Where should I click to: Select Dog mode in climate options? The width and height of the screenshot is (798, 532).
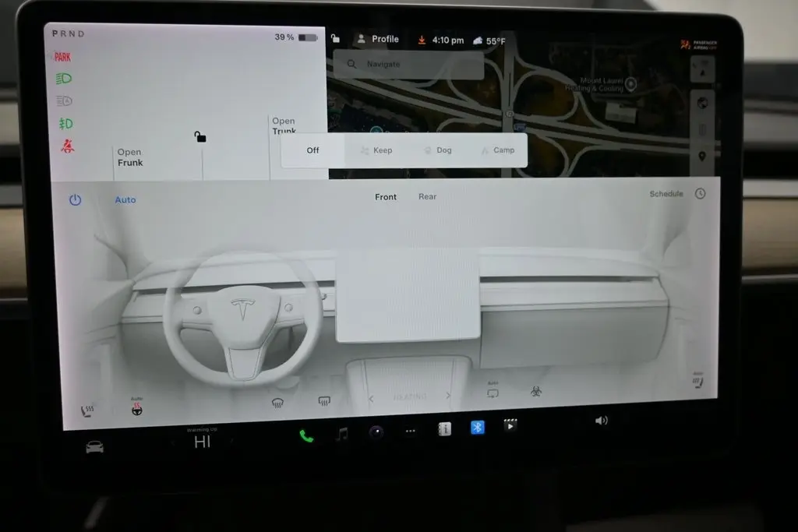click(x=438, y=150)
